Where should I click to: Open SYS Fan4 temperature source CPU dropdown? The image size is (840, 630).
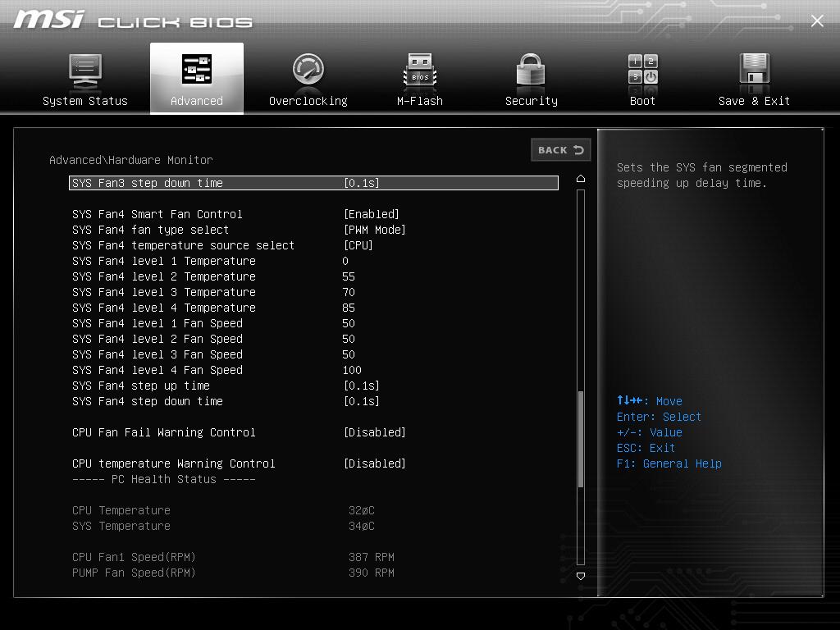[358, 245]
